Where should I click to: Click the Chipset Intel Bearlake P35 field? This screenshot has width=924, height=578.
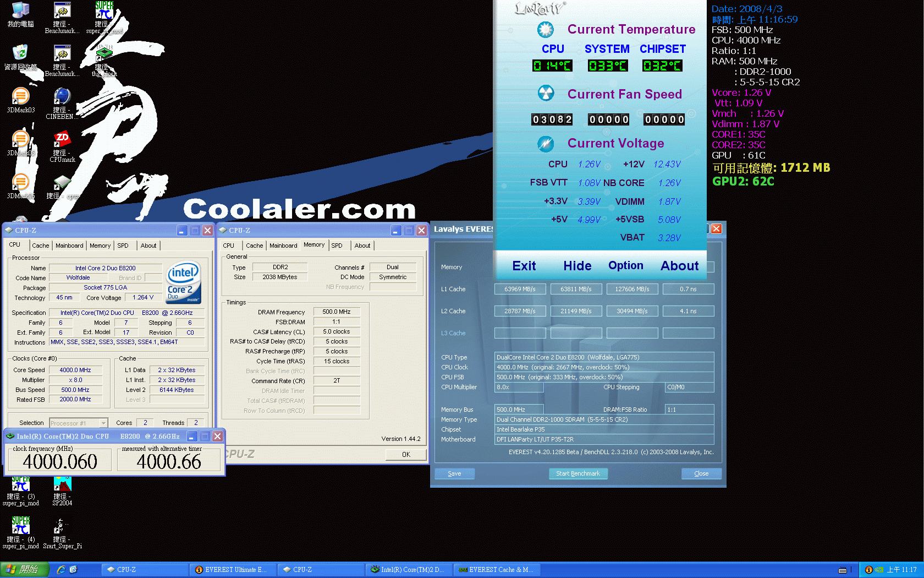coord(604,429)
